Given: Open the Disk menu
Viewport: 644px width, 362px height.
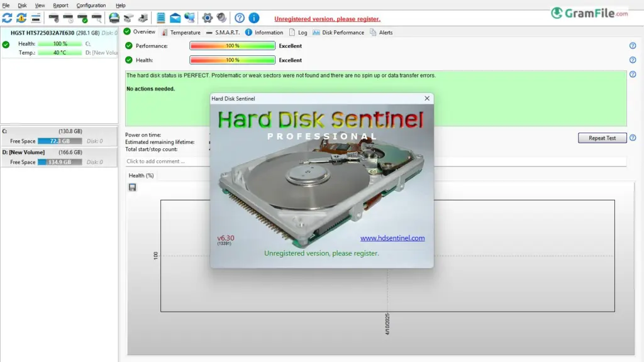Looking at the screenshot, I should pyautogui.click(x=22, y=5).
